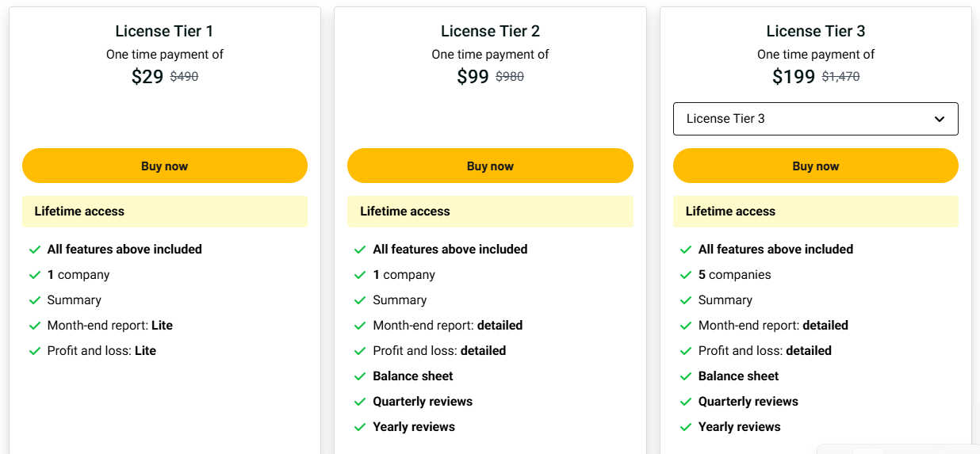Click checkmark next to Tier 3 '5 companies'
Viewport: 980px width, 454px height.
[x=686, y=275]
